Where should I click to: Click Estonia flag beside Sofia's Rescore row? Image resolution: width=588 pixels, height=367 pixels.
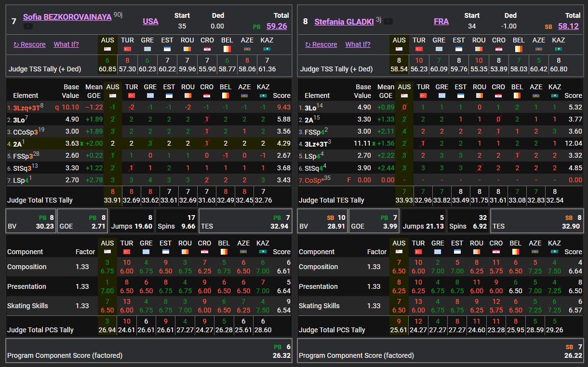[x=167, y=49]
